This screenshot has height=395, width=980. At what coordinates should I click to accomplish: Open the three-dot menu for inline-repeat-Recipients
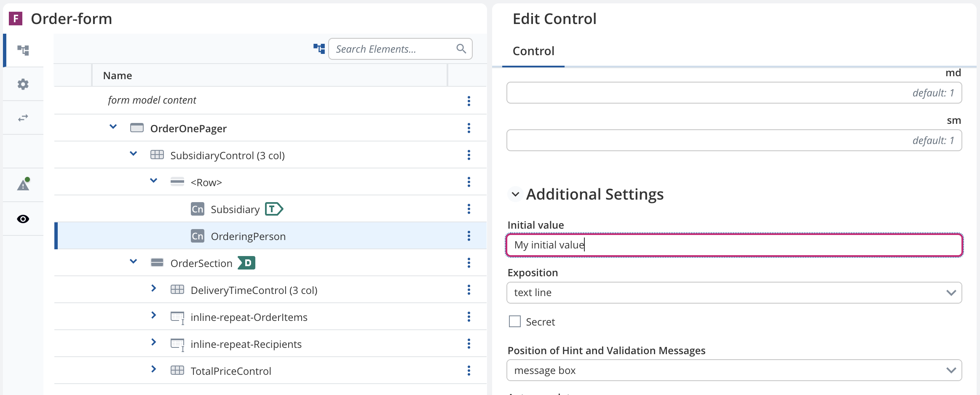coord(469,344)
